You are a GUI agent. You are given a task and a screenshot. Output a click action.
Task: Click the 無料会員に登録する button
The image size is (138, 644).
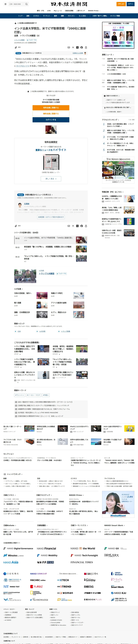tap(51, 114)
